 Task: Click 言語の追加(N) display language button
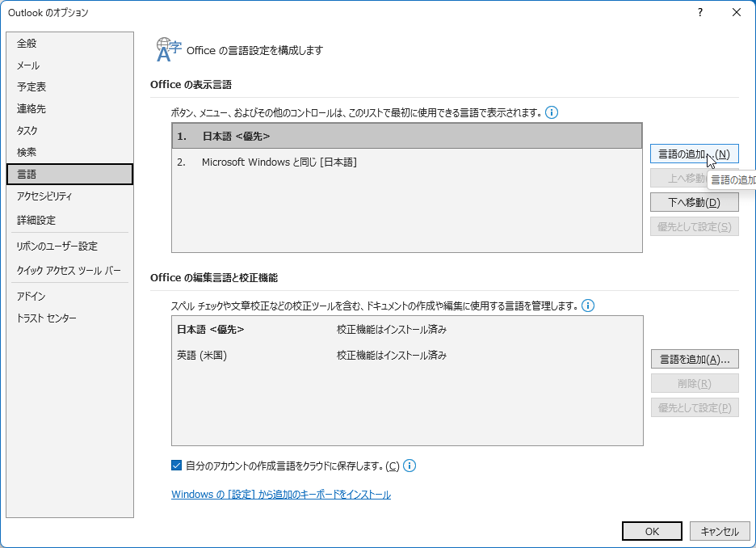click(x=695, y=154)
